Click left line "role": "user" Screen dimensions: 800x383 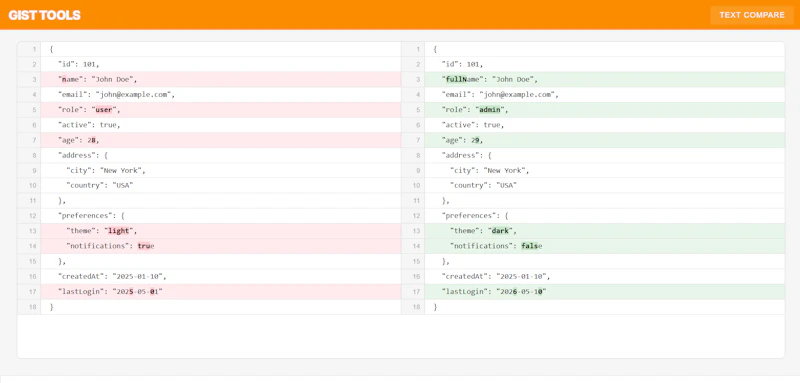point(221,110)
